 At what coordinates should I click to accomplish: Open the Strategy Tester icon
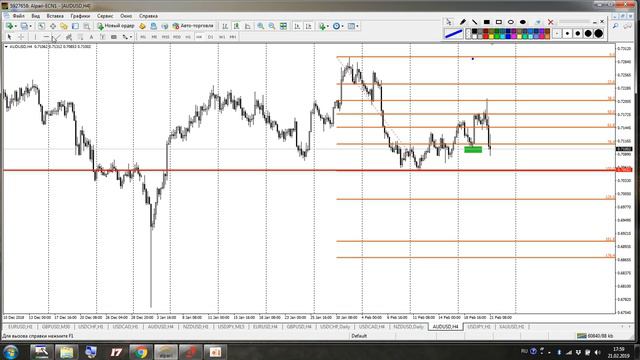click(87, 26)
